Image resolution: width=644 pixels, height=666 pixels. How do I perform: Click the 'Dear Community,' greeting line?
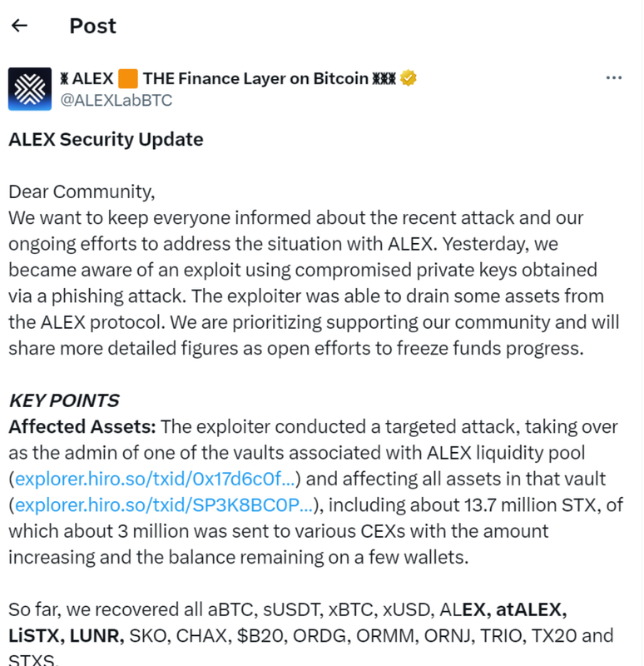[x=82, y=192]
